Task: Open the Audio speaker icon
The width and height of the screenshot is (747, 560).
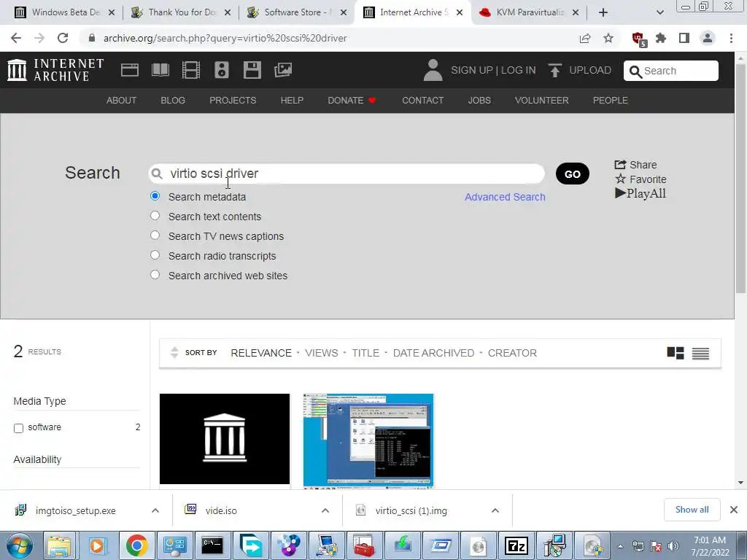Action: [x=222, y=70]
